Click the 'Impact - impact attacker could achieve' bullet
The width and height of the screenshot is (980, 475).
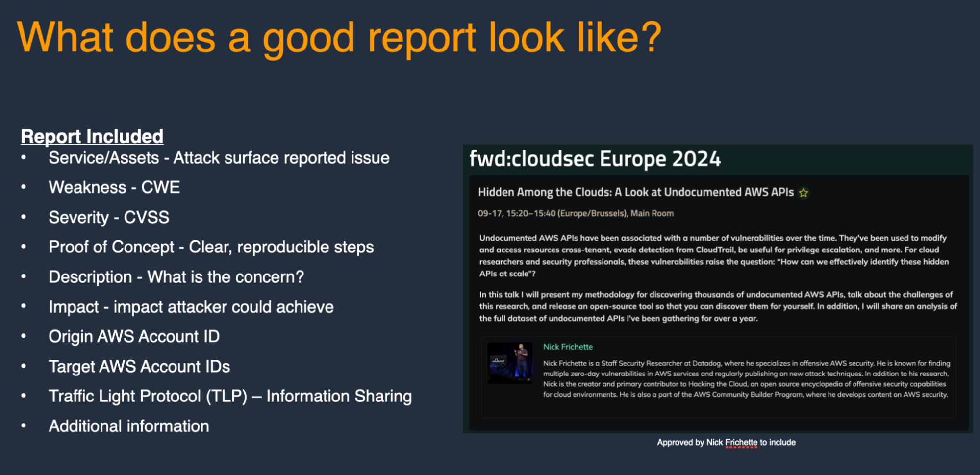(191, 307)
